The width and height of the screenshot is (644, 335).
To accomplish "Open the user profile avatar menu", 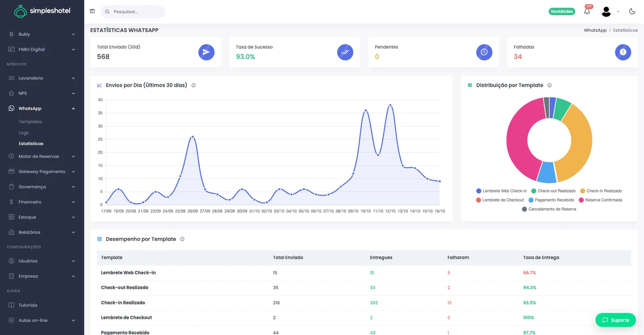I will point(606,12).
